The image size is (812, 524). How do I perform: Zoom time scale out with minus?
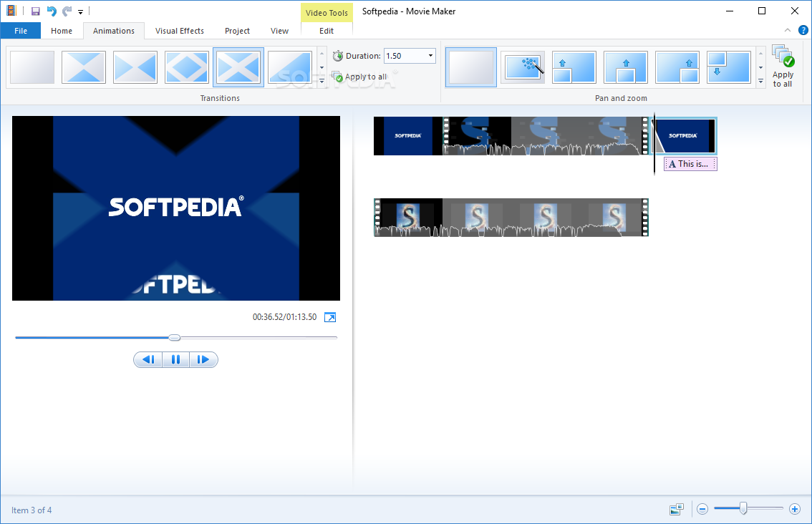702,510
